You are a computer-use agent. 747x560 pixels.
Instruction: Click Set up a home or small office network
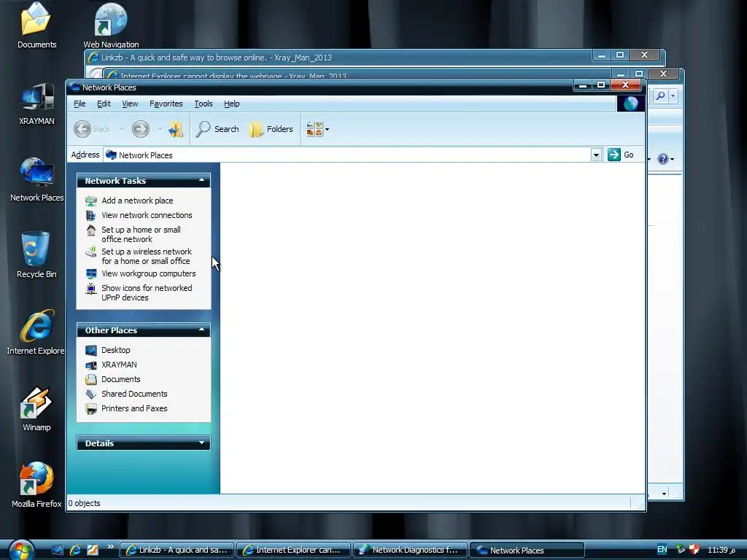[141, 234]
